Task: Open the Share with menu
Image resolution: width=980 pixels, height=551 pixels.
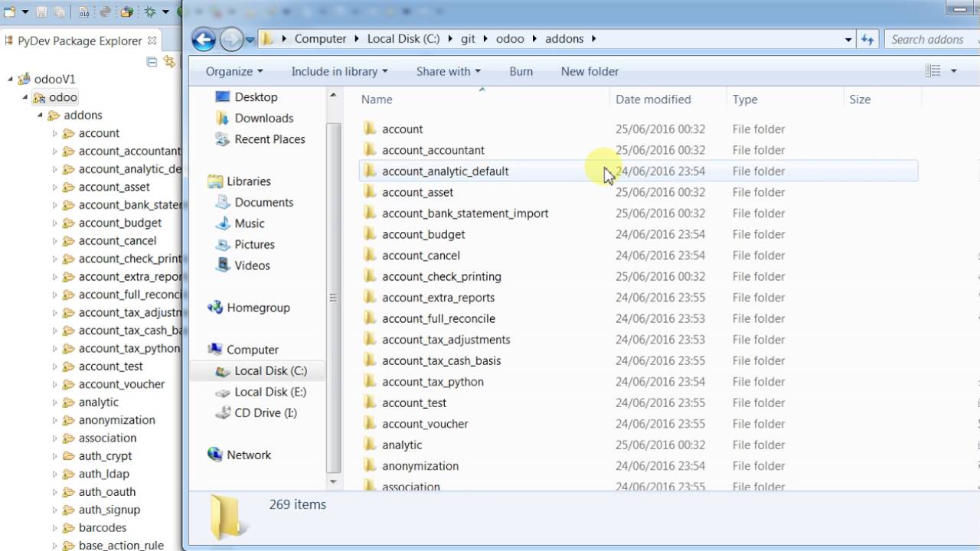Action: (x=449, y=71)
